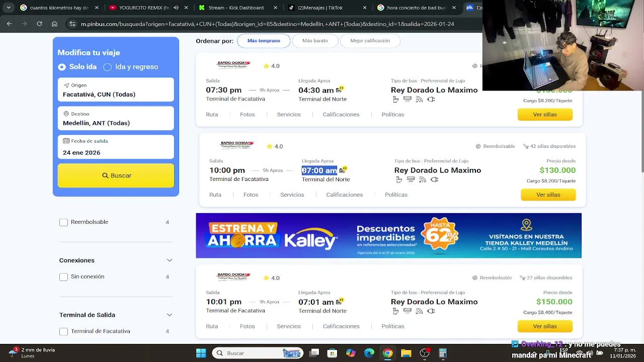The width and height of the screenshot is (644, 362).
Task: Click the toilet amenity icon on the 10:00 pm trip
Action: (x=399, y=180)
